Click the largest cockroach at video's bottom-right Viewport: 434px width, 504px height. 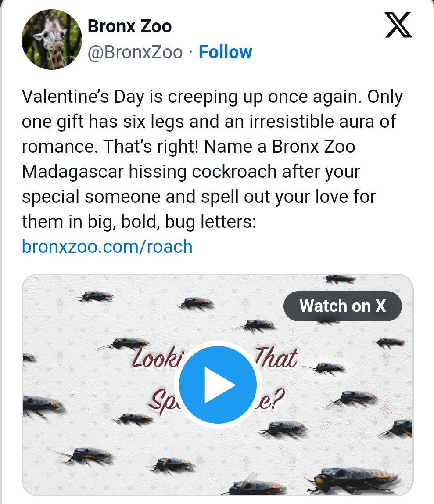click(x=355, y=478)
